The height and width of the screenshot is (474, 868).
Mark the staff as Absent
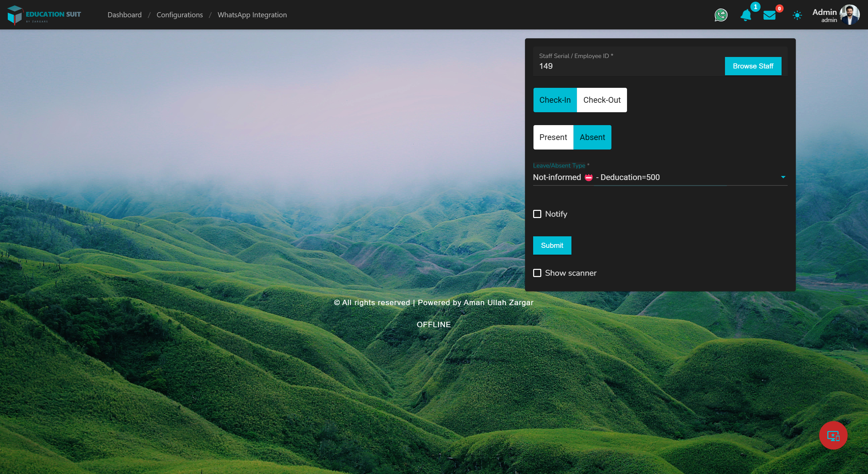(592, 137)
